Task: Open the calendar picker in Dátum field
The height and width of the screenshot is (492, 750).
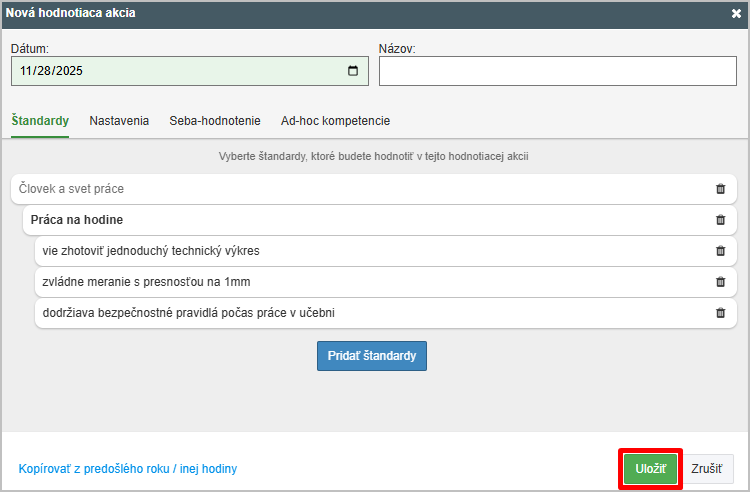Action: [353, 71]
